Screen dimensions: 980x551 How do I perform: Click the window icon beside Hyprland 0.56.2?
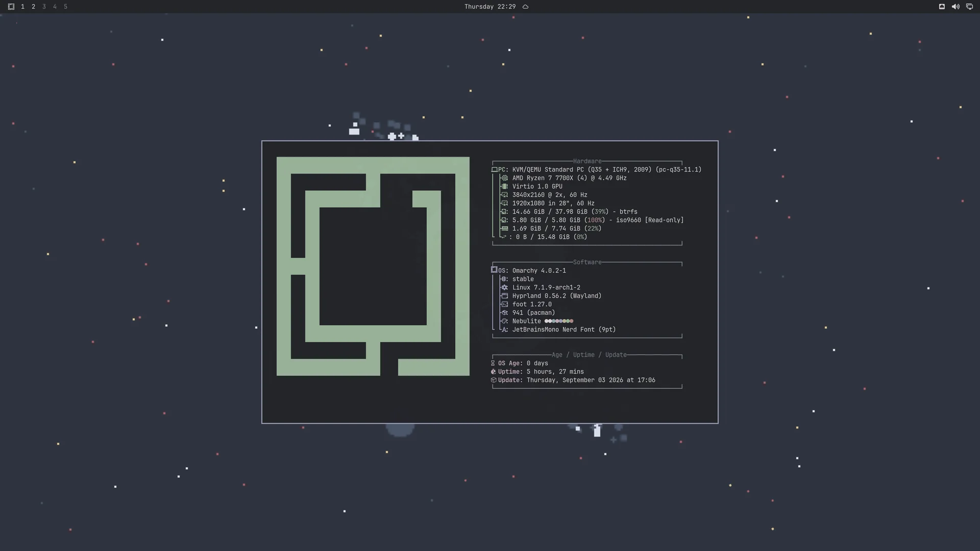click(x=505, y=296)
